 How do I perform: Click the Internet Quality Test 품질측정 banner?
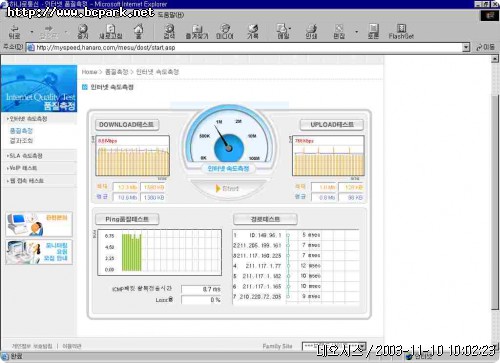[x=39, y=89]
